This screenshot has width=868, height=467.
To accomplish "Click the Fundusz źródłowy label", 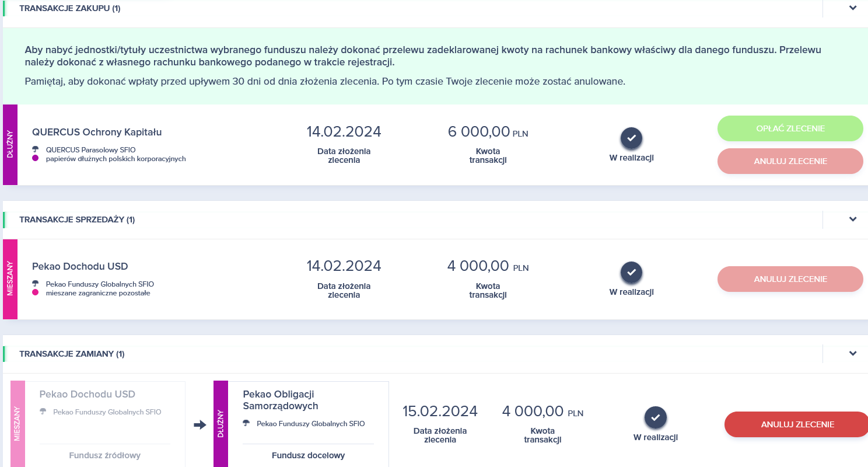I will 105,455.
